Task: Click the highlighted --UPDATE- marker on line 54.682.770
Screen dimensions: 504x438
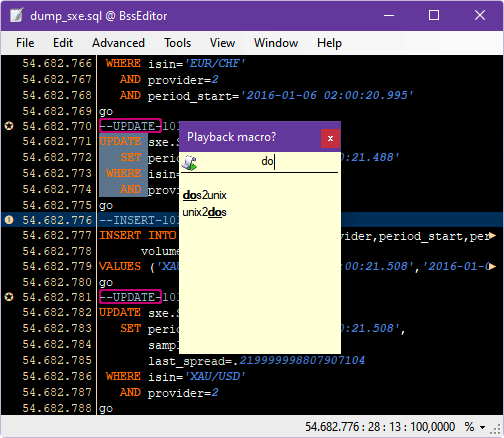Action: (x=130, y=126)
